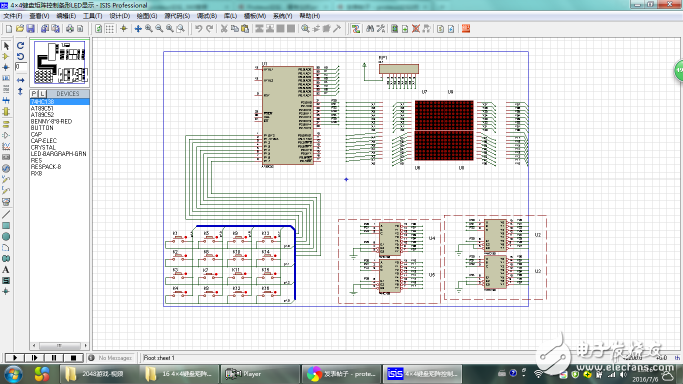Step the simulation forward
Screen dimensions: 683x384
pyautogui.click(x=34, y=358)
